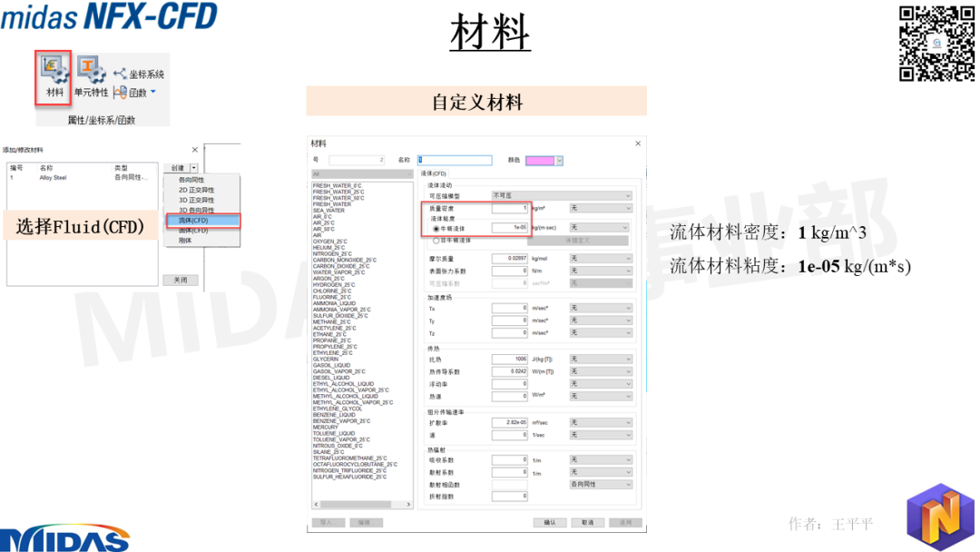Open the 单元特性 (Property) ribbon tool
Viewport: 980px width, 552px height.
[x=92, y=77]
